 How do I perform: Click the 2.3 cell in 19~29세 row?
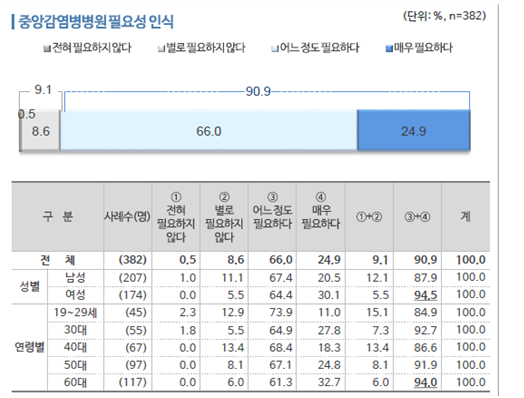click(188, 312)
